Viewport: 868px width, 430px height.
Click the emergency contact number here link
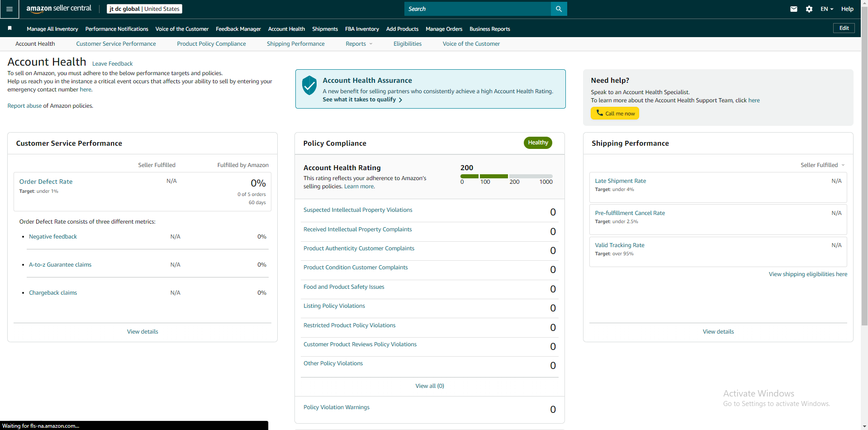[85, 90]
